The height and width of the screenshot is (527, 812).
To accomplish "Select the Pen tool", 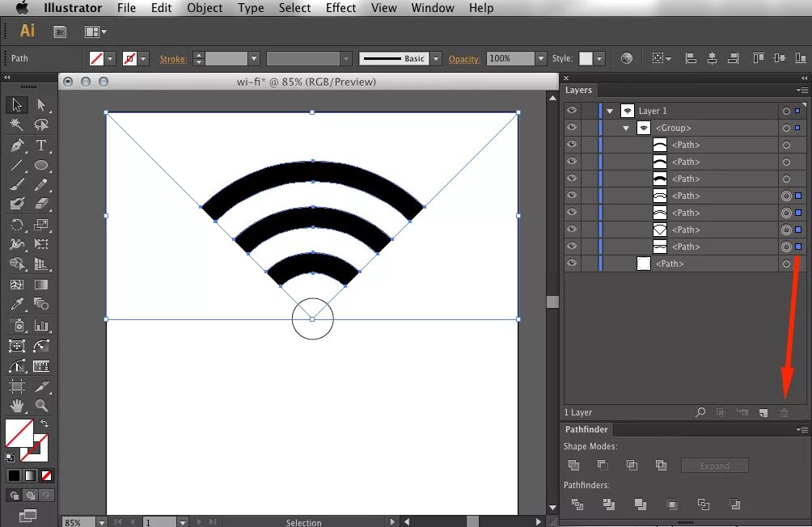I will pos(15,145).
